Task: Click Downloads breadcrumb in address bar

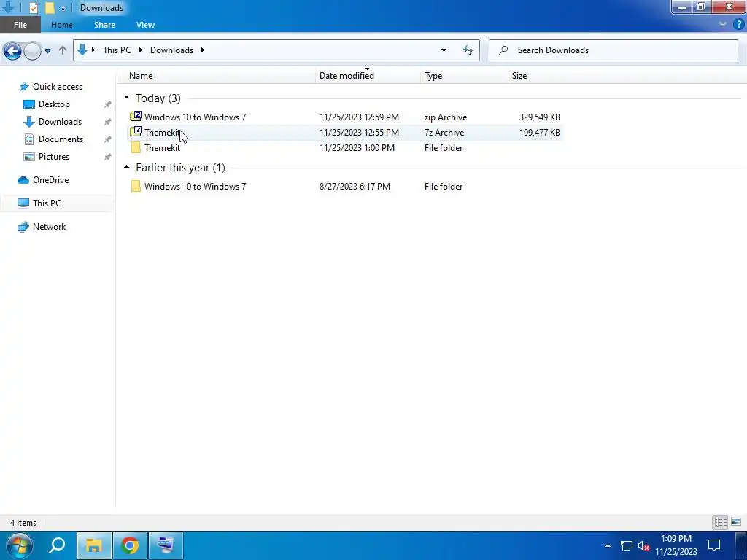Action: pos(171,50)
